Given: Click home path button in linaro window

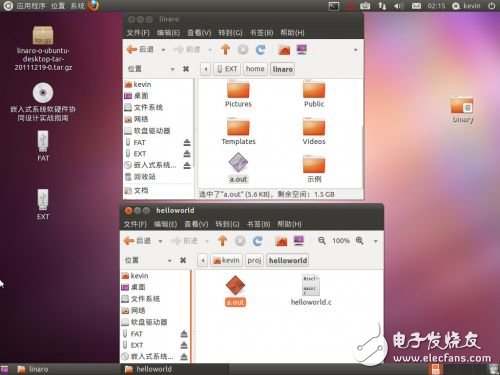Looking at the screenshot, I should click(255, 69).
